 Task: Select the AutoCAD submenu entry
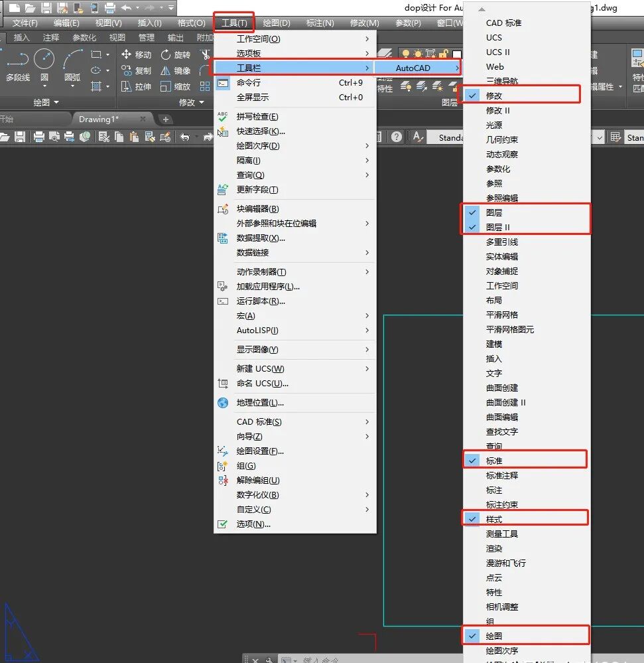coord(419,68)
